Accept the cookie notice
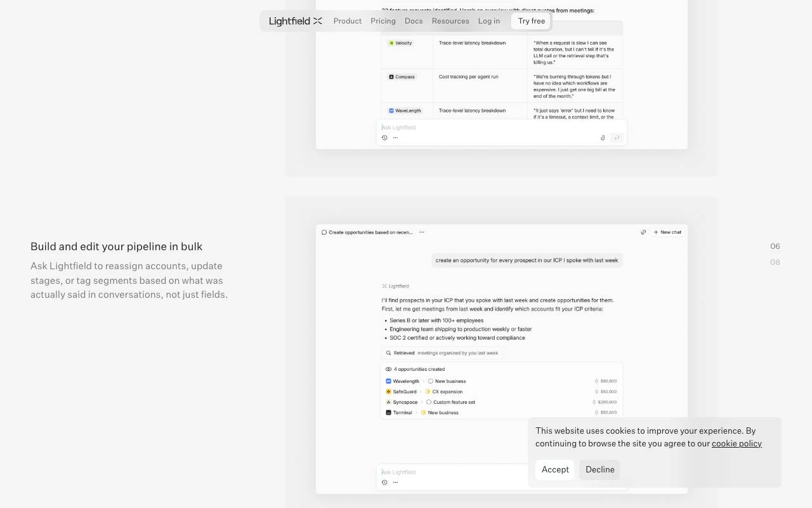 pos(555,470)
